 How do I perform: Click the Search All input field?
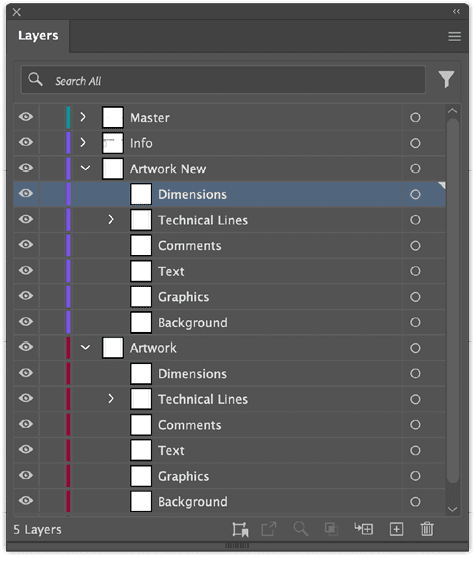click(x=224, y=80)
